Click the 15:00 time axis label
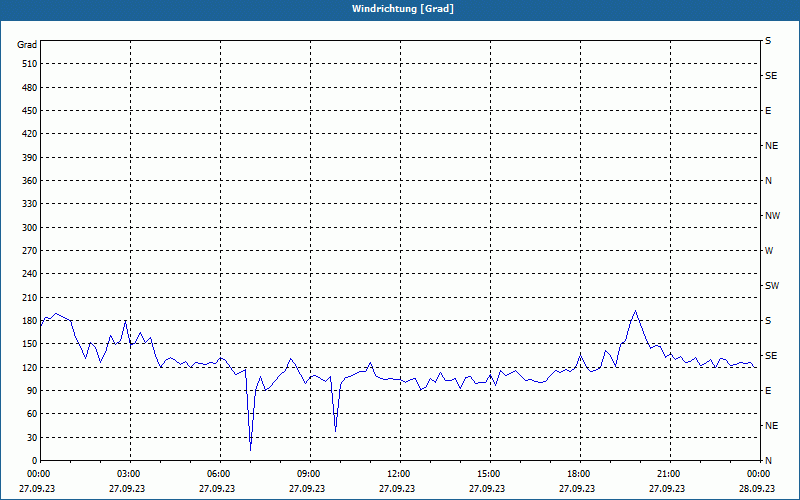 point(487,474)
